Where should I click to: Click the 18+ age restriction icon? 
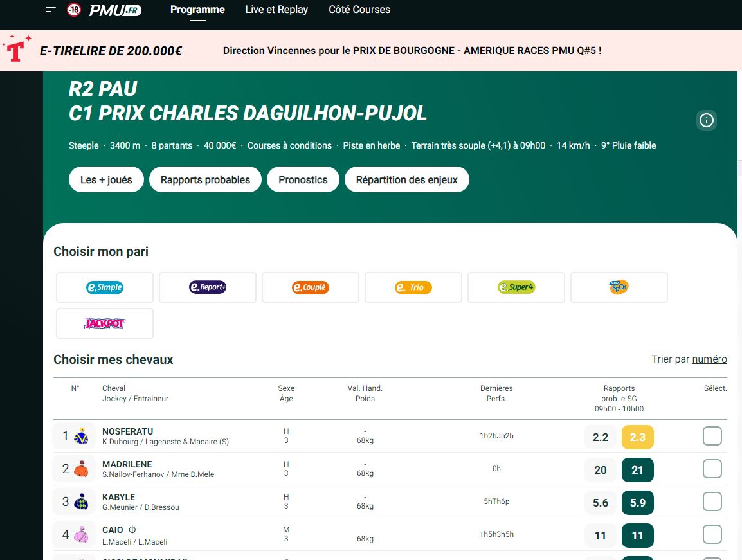click(x=74, y=10)
